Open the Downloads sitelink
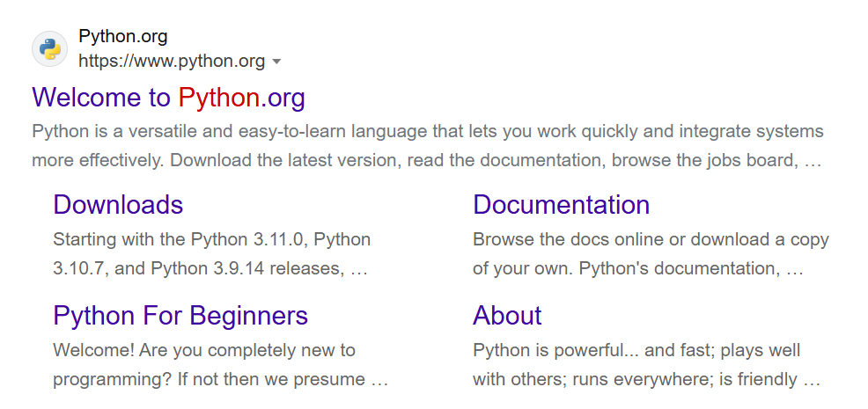 [x=118, y=205]
